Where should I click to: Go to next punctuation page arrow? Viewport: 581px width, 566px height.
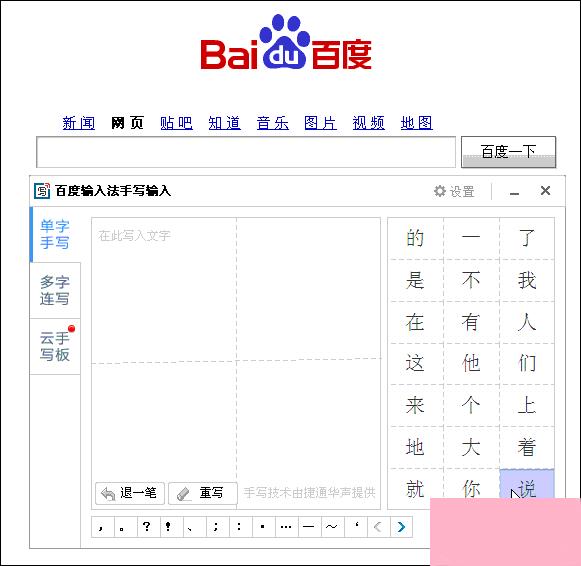pyautogui.click(x=401, y=526)
